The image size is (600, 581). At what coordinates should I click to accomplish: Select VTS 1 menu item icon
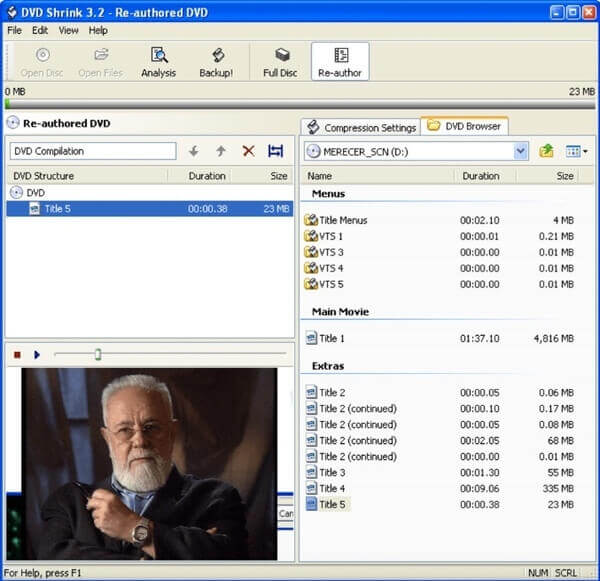[311, 236]
